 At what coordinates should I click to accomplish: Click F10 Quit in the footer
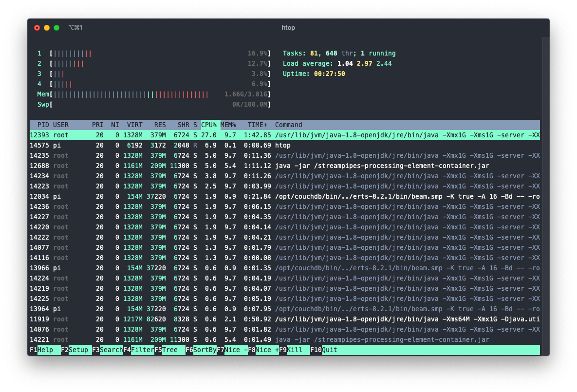click(x=325, y=350)
